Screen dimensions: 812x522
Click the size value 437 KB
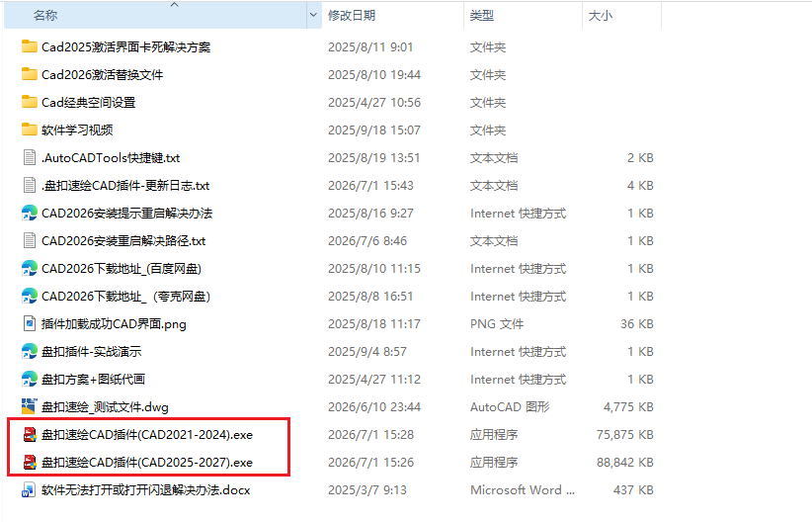[x=633, y=490]
